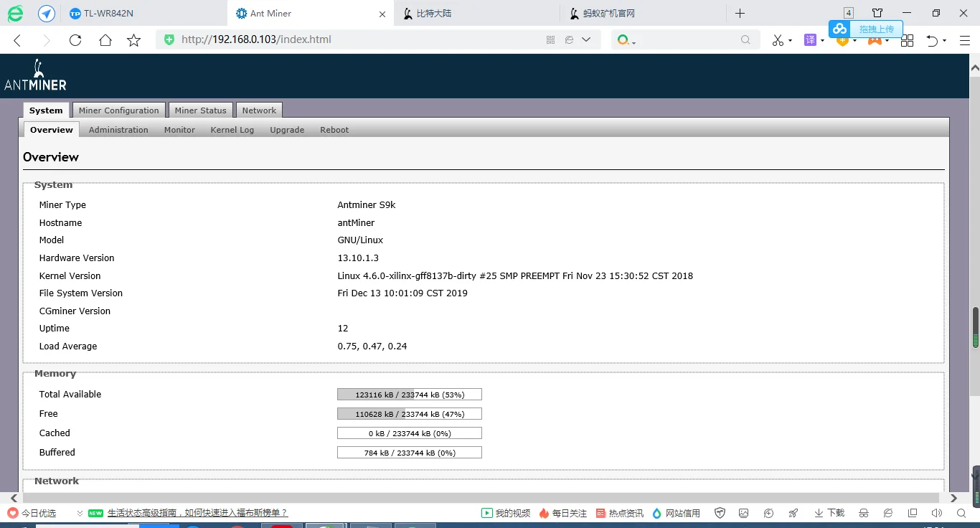Switch to the 蚂蚁矿机官网 browser tab

642,14
